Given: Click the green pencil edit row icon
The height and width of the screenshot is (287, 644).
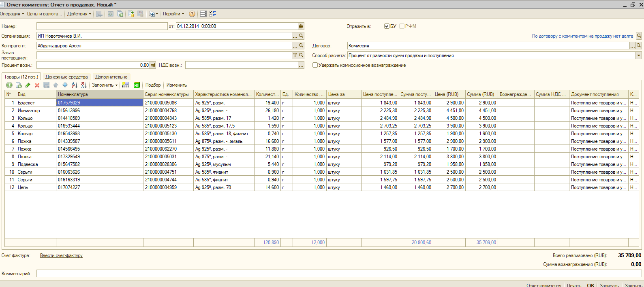Looking at the screenshot, I should (x=28, y=85).
